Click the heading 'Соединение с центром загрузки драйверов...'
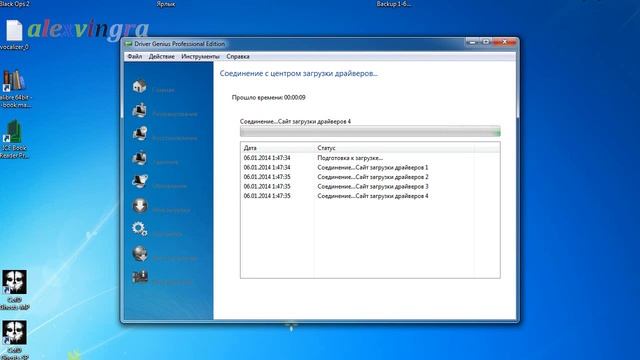 pyautogui.click(x=299, y=73)
